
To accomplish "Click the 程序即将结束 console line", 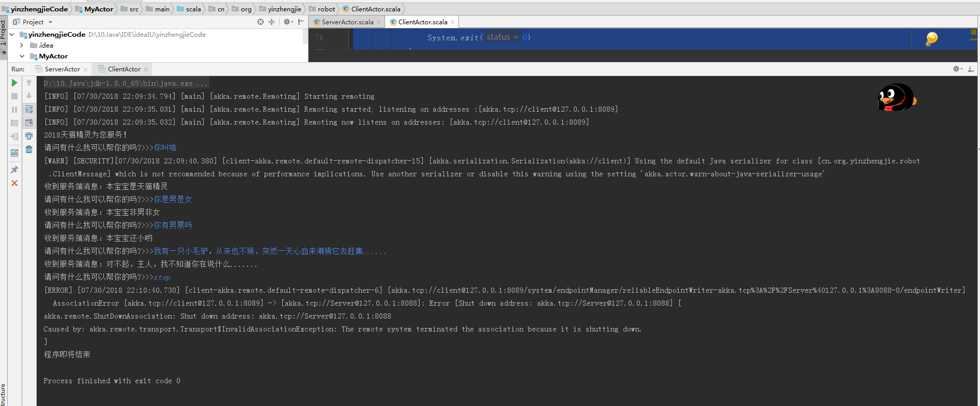I will click(x=67, y=355).
